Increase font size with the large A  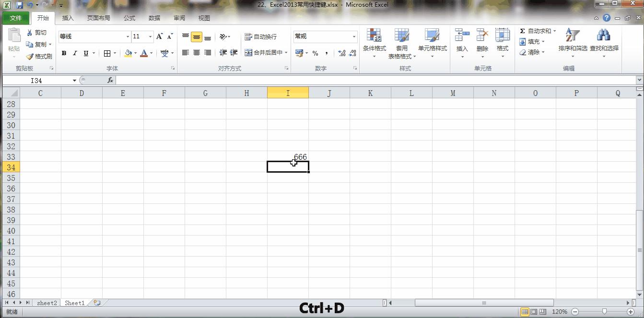point(160,36)
